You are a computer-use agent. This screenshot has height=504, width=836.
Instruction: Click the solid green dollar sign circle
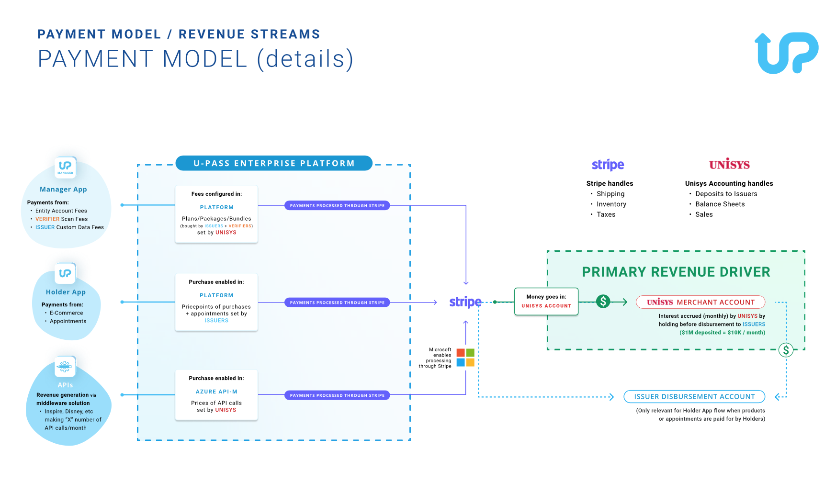tap(603, 301)
